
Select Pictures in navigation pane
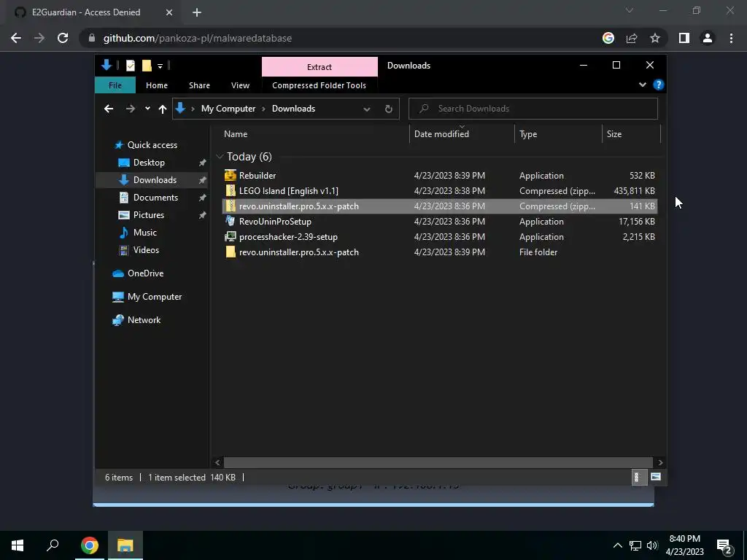149,215
